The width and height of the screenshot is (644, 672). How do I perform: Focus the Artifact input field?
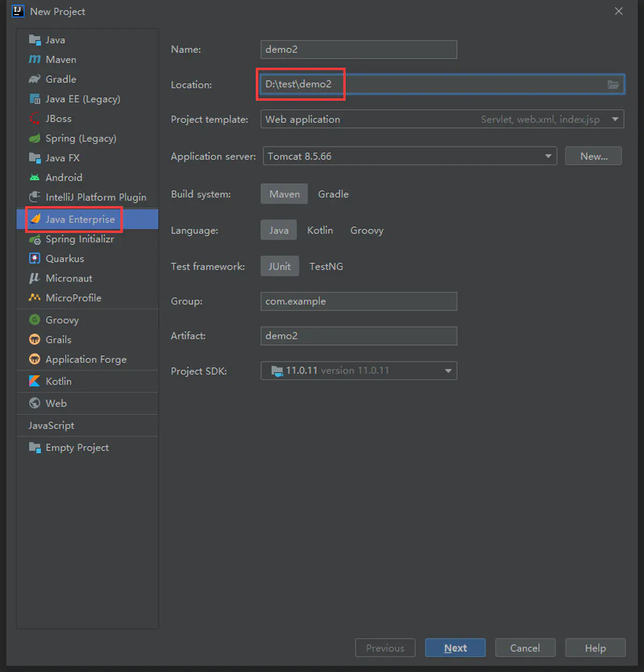tap(358, 336)
